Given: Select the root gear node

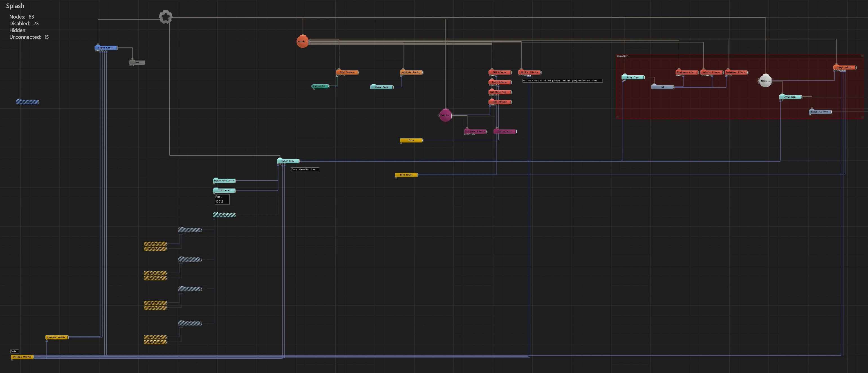Looking at the screenshot, I should coord(165,17).
